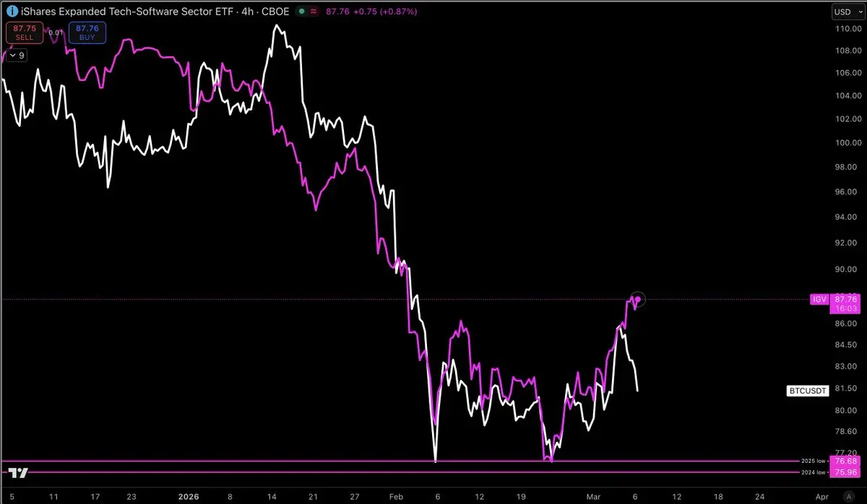Click the 0.01 spread value between Sell and Buy
Viewport: 867px width, 504px height.
click(x=56, y=32)
